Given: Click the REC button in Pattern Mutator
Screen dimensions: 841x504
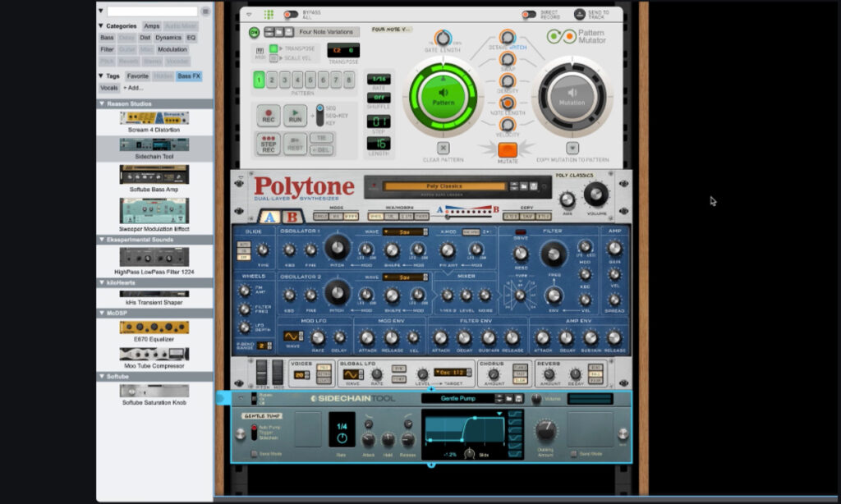Looking at the screenshot, I should click(269, 116).
